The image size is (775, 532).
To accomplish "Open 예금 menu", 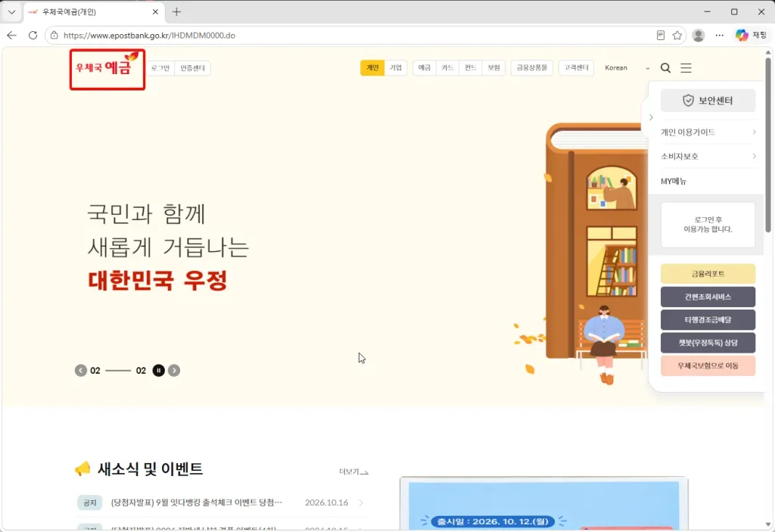I will (x=424, y=68).
